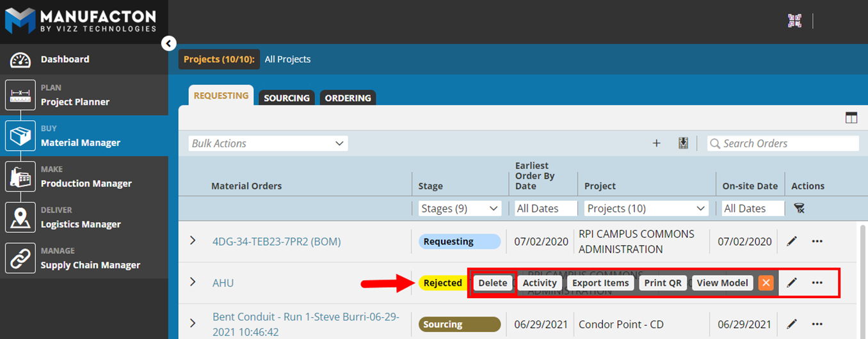The width and height of the screenshot is (868, 339).
Task: Open the Stages (9) filter dropdown
Action: tap(460, 209)
